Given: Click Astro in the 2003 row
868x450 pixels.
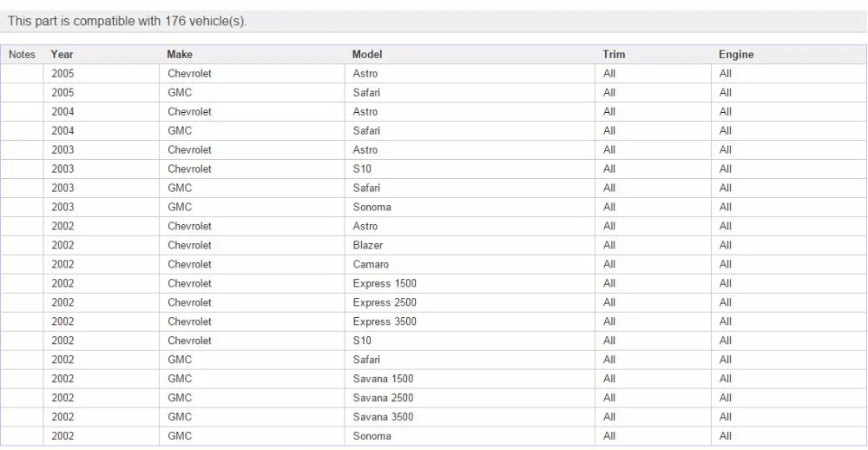Looking at the screenshot, I should click(365, 149).
